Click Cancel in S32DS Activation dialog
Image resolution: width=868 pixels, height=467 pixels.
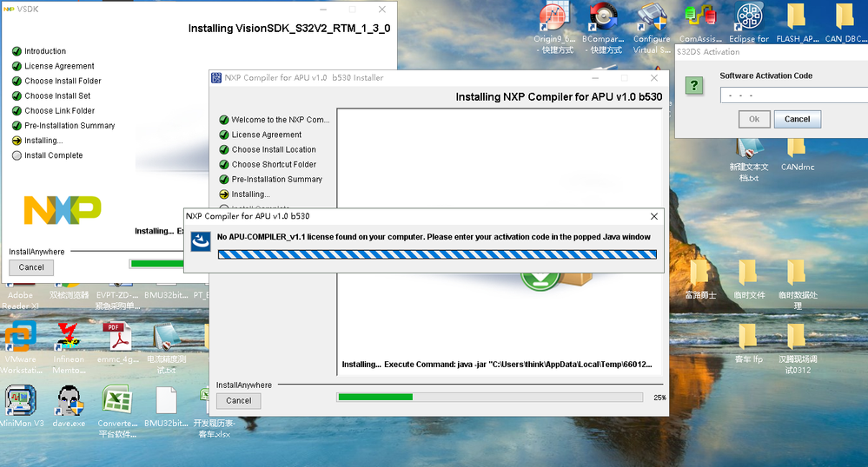point(797,119)
